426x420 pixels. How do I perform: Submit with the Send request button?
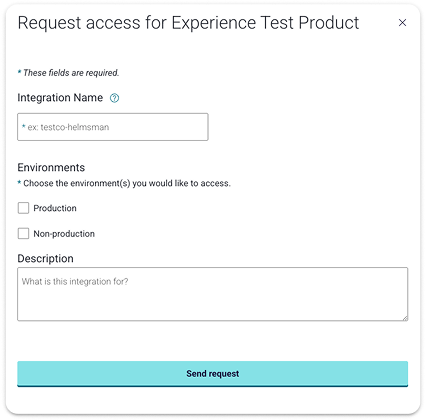point(213,374)
